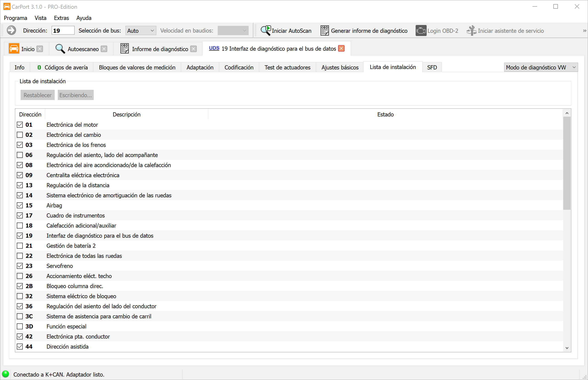Viewport: 588px width, 380px height.
Task: Click the Restablecer button
Action: pyautogui.click(x=38, y=95)
